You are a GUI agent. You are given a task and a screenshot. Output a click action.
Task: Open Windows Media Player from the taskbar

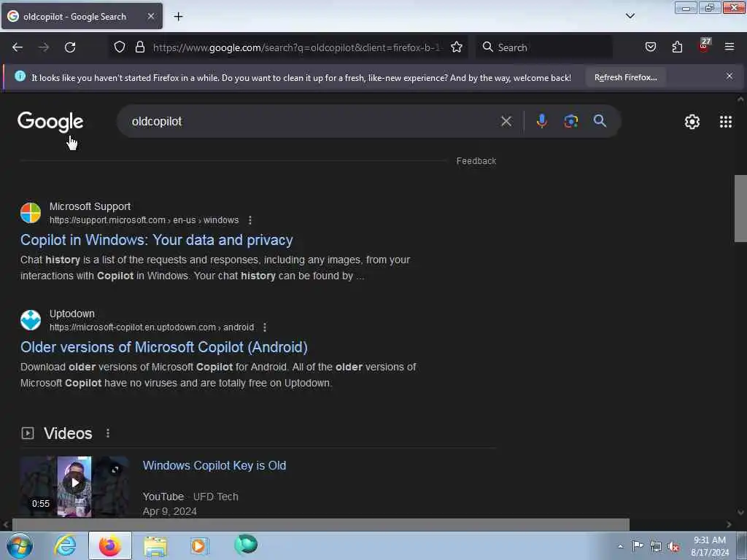(x=198, y=545)
